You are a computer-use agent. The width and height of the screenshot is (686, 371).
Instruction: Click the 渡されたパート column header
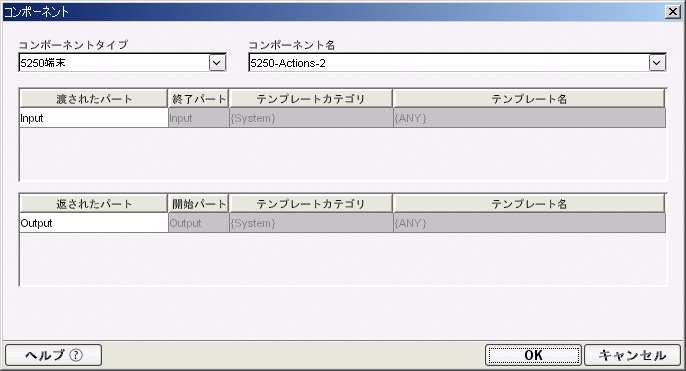[x=94, y=99]
